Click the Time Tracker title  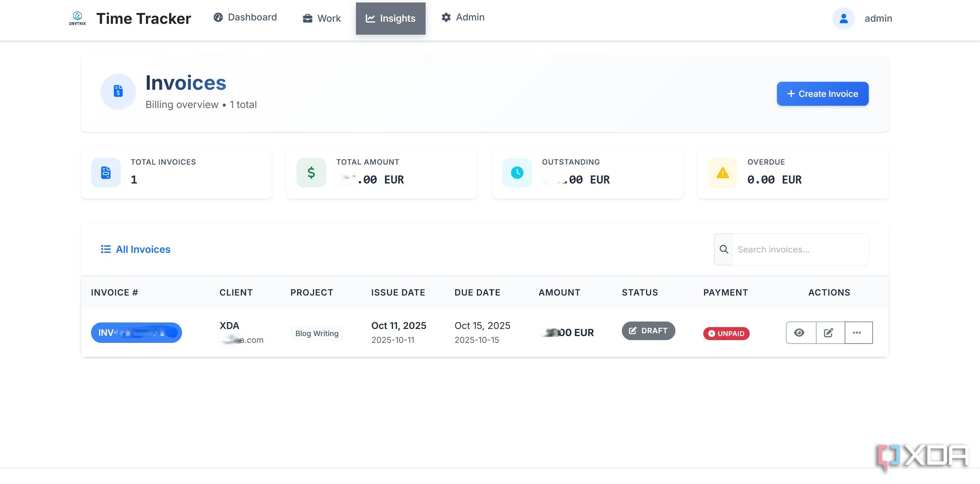pos(143,18)
